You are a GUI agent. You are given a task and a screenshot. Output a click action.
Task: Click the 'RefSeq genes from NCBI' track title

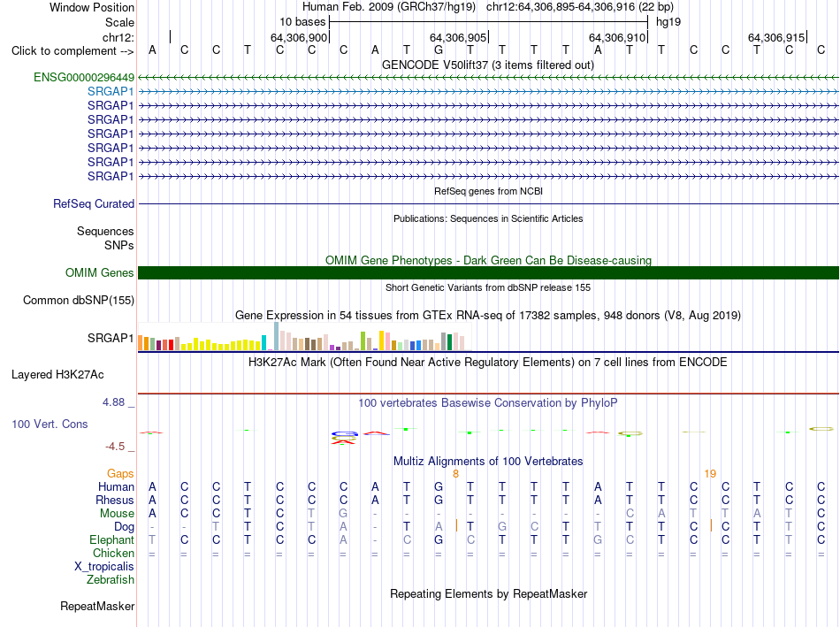point(488,191)
